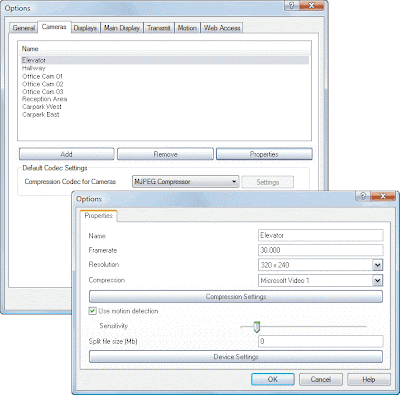The width and height of the screenshot is (400, 395).
Task: Click the Add camera button
Action: pyautogui.click(x=66, y=154)
